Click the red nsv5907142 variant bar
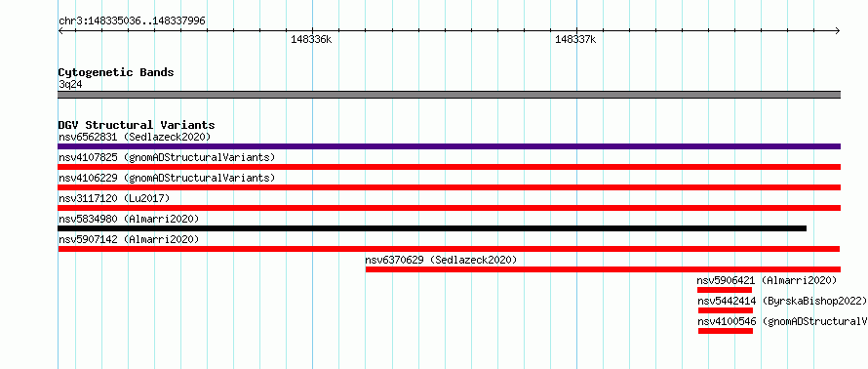Image resolution: width=868 pixels, height=369 pixels. click(449, 249)
